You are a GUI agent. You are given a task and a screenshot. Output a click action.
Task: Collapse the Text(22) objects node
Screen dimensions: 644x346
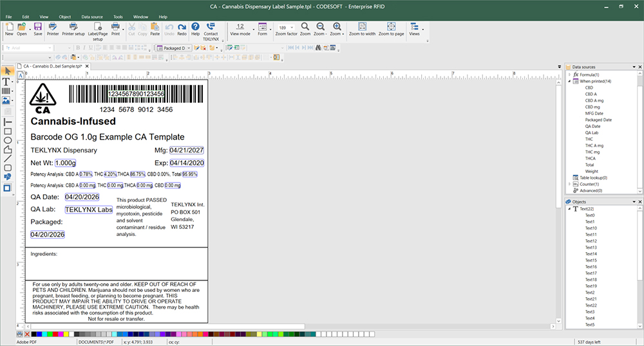click(x=569, y=208)
